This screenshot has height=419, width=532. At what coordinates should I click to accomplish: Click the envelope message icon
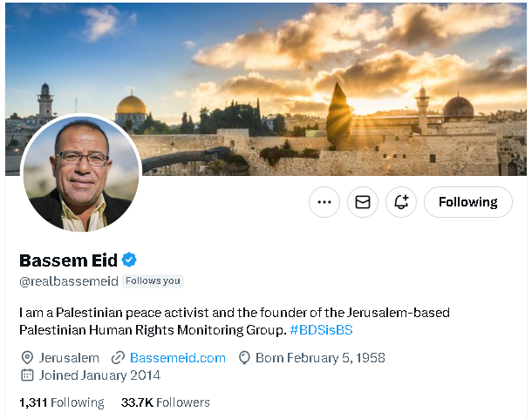(x=363, y=202)
